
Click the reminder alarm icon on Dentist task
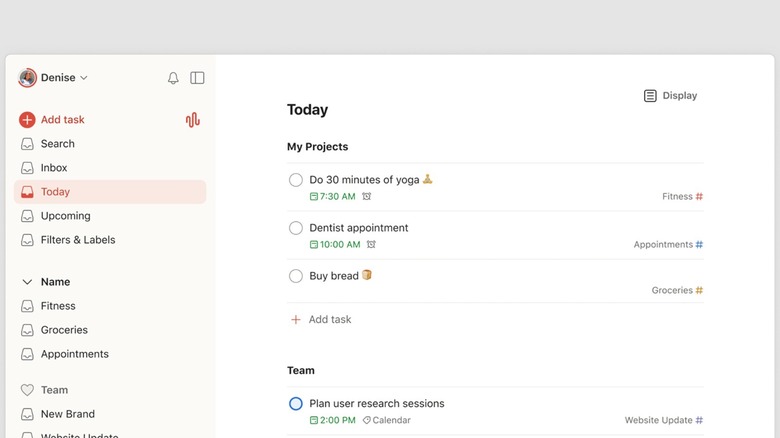tap(371, 244)
